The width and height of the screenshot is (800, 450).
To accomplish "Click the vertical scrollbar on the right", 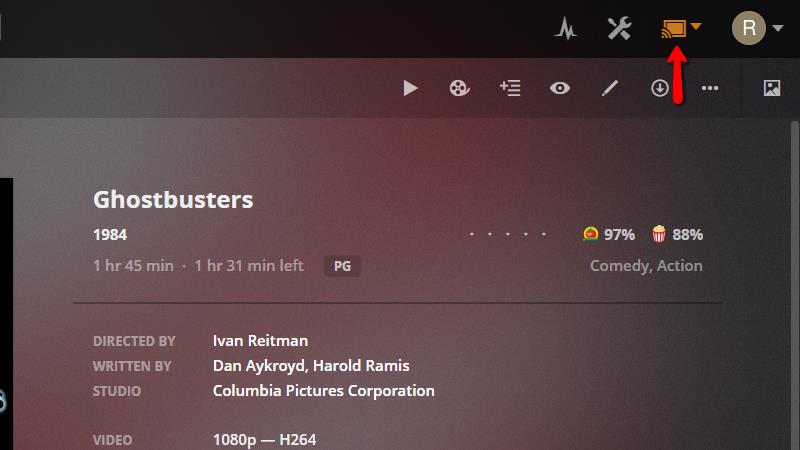I will (794, 286).
